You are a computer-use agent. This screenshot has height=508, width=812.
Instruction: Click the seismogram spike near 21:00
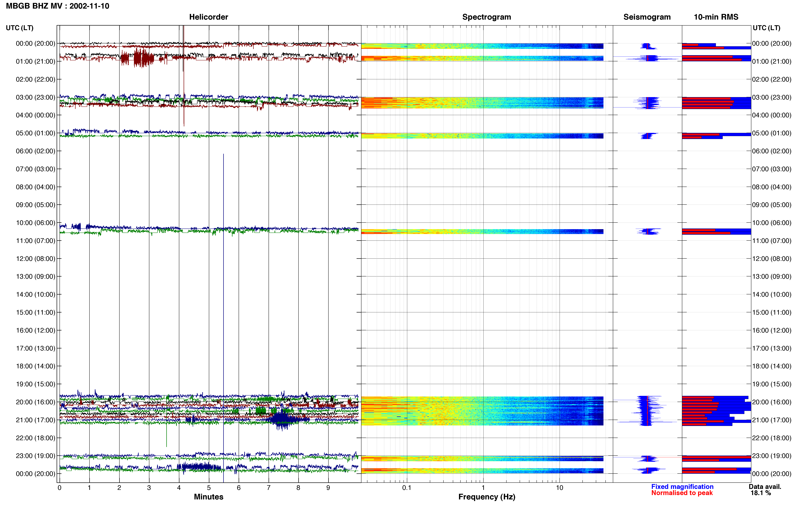click(x=647, y=422)
